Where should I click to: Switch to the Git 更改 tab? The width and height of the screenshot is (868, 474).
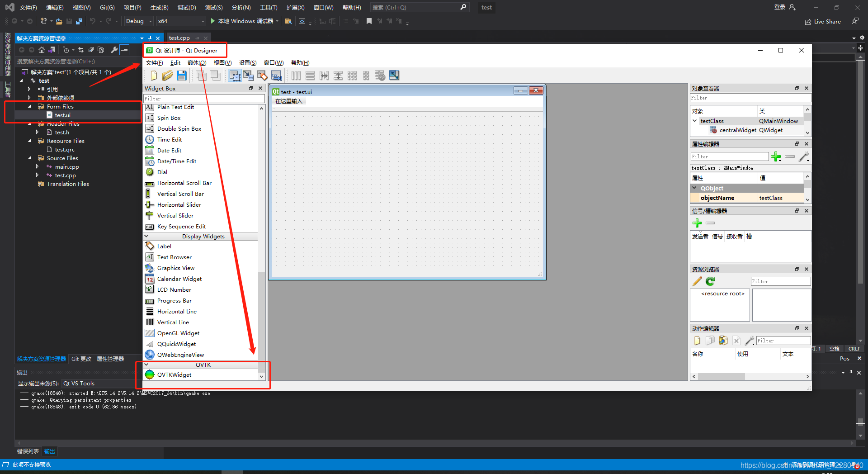click(x=81, y=359)
